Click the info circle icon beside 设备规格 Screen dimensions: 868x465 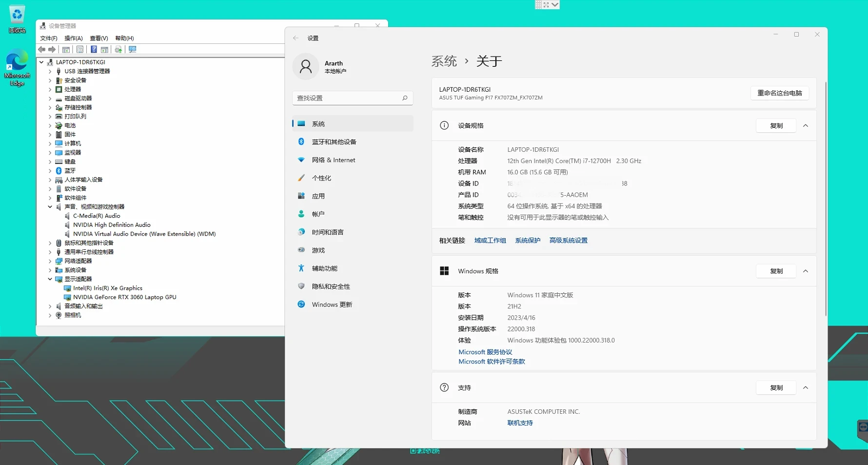(444, 125)
